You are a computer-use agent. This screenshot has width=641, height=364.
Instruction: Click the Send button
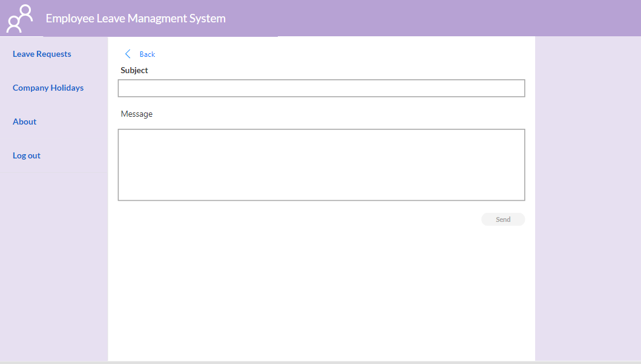(x=503, y=219)
